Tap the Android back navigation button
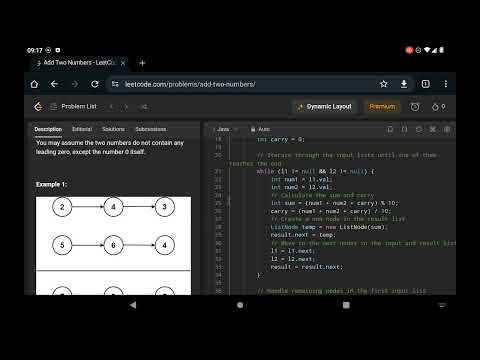Screen dimensions: 480x360 pos(133,305)
